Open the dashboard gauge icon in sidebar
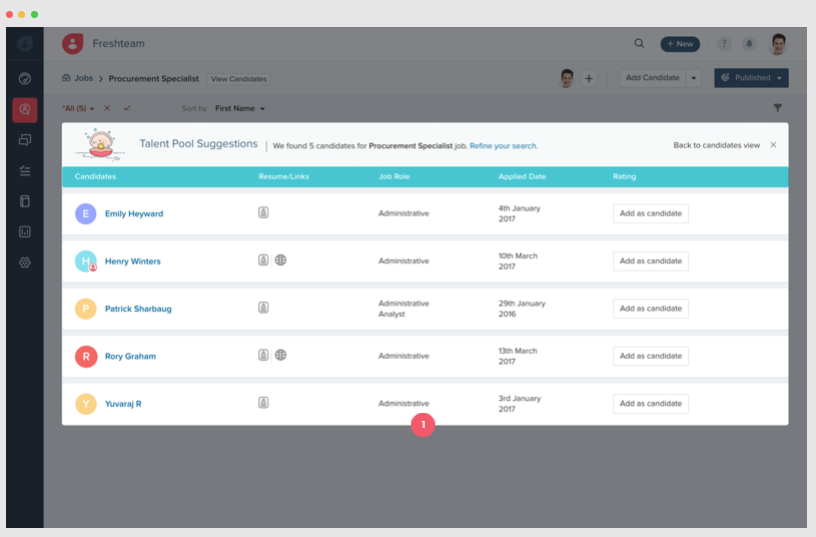Image resolution: width=816 pixels, height=537 pixels. pos(24,79)
